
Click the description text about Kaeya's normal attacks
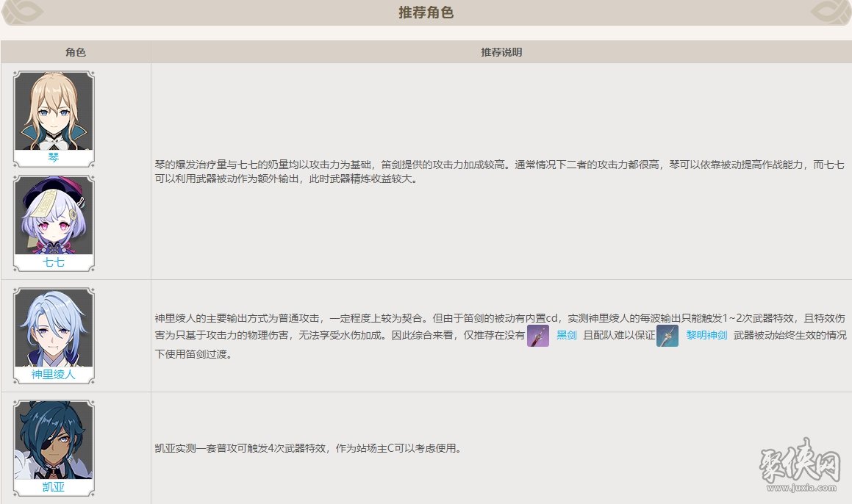click(x=308, y=449)
